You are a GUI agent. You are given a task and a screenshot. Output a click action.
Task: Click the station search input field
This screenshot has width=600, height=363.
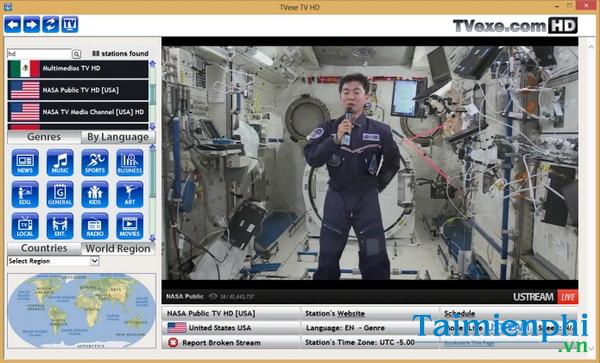[39, 54]
